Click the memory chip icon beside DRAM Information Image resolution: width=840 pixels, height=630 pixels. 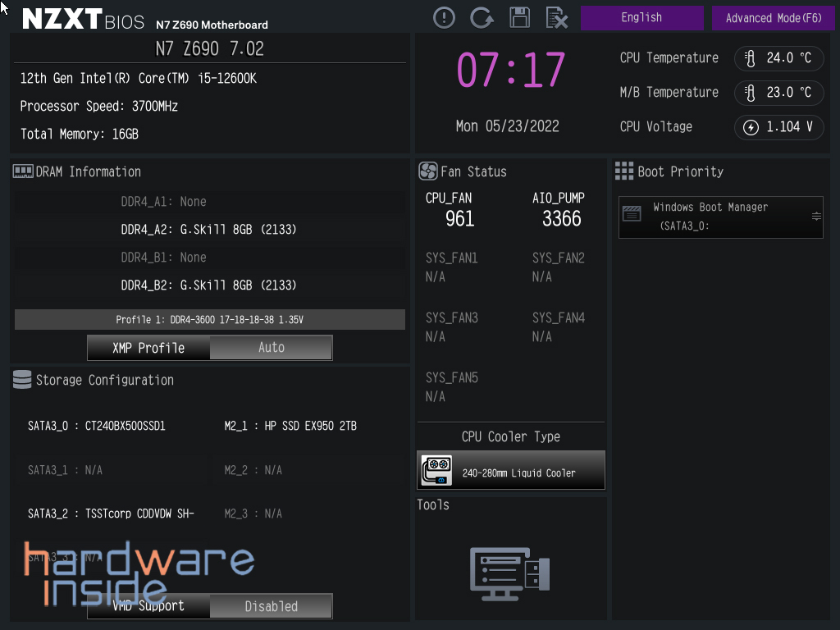coord(23,171)
